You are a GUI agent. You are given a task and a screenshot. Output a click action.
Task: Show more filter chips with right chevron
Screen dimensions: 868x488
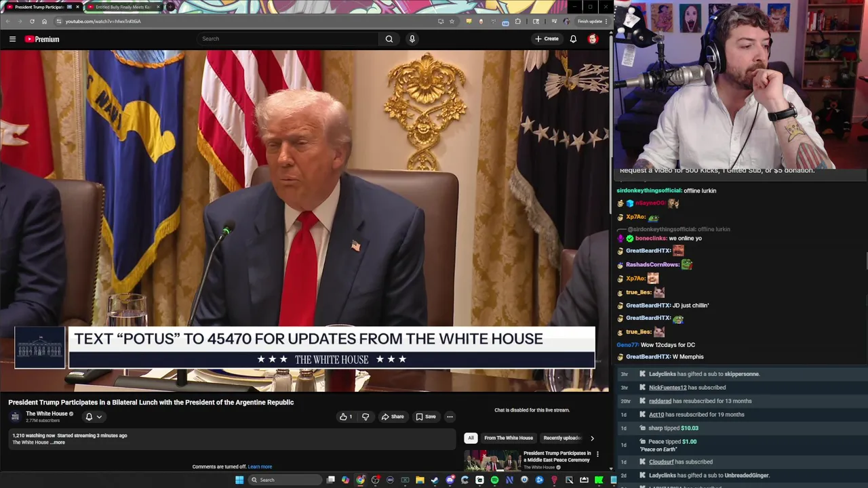coord(592,438)
